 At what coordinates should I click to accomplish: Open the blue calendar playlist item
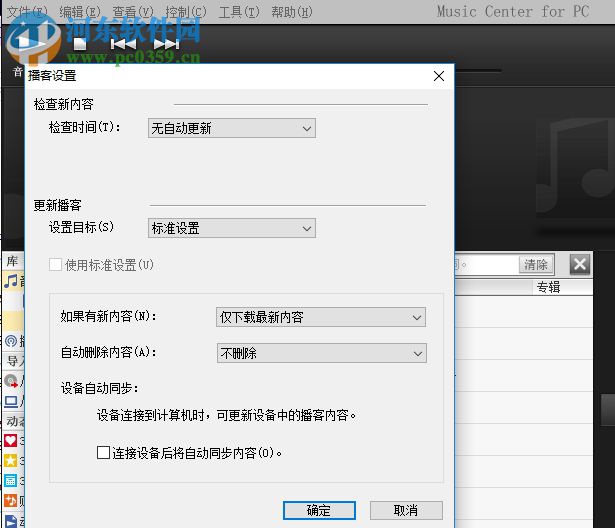[x=11, y=480]
